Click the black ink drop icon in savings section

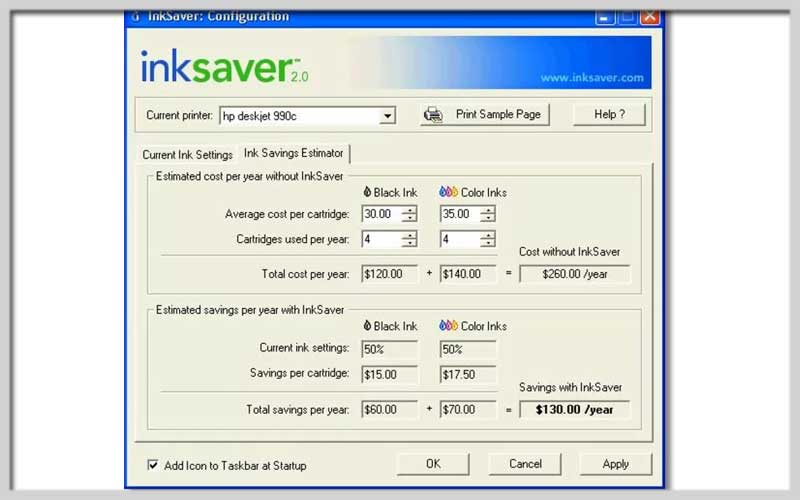click(x=367, y=326)
